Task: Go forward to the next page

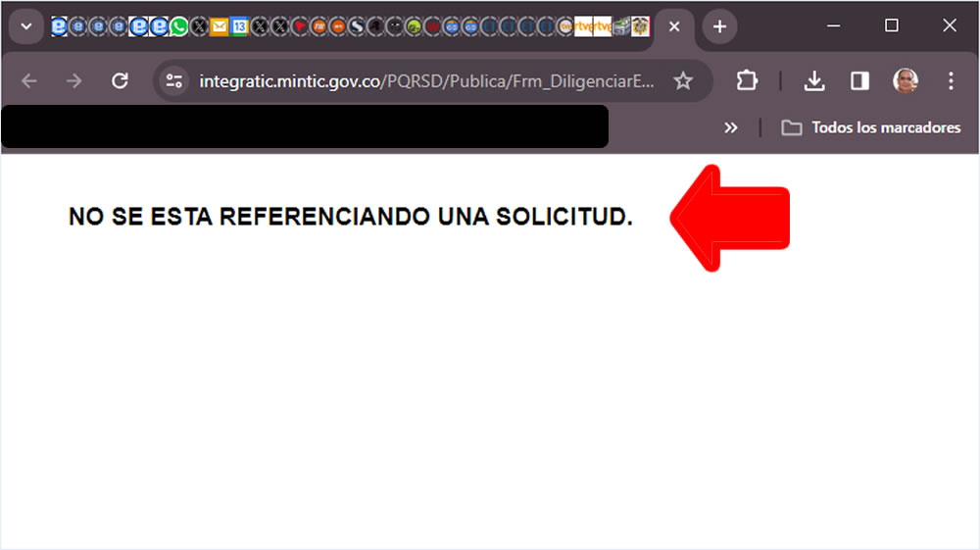Action: coord(73,80)
